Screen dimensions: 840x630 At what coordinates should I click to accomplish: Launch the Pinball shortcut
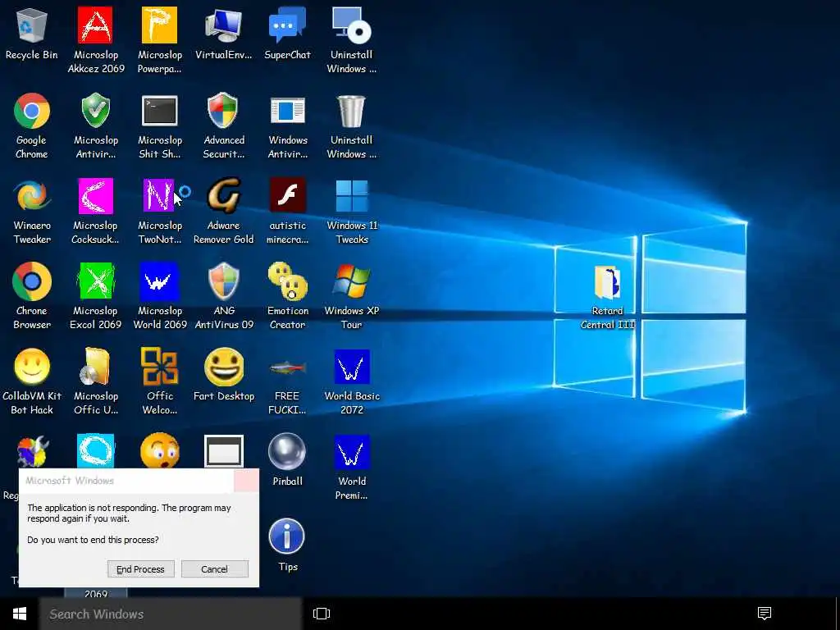[287, 452]
